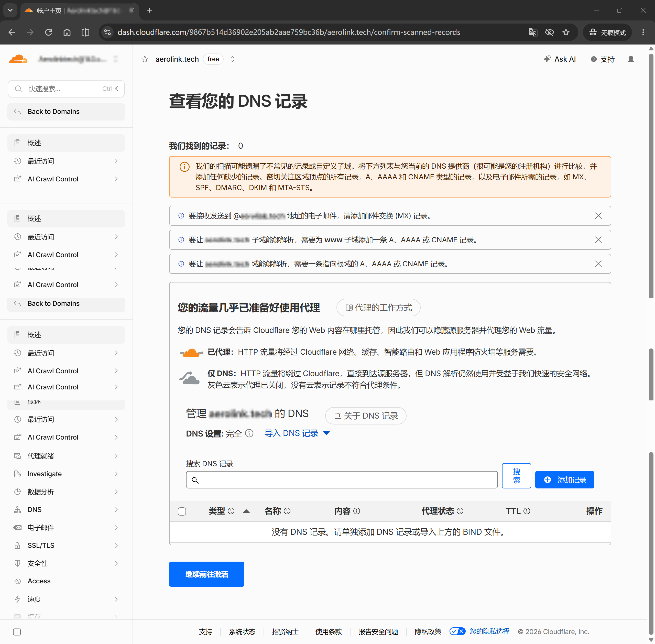Open the tab search dropdown
The height and width of the screenshot is (644, 655).
[10, 10]
